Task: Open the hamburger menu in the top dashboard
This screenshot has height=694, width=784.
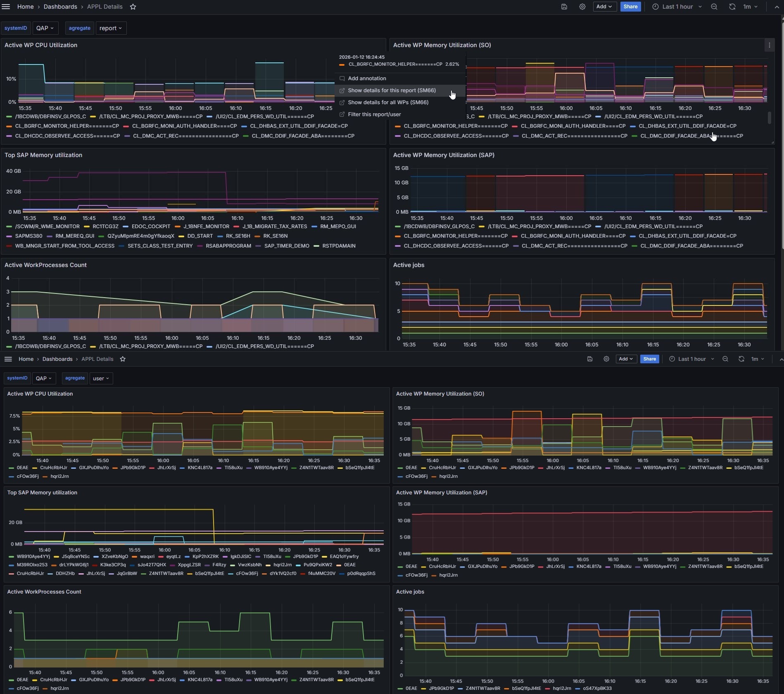Action: [x=6, y=7]
